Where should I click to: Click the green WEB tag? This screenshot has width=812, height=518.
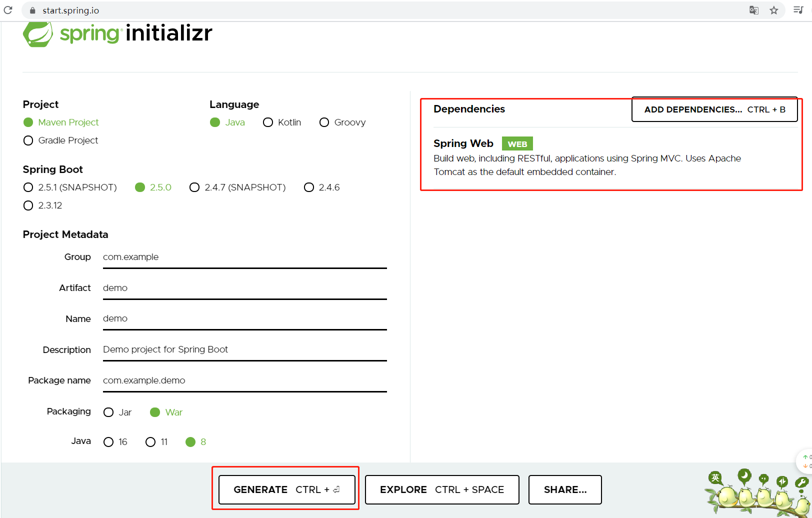[517, 144]
